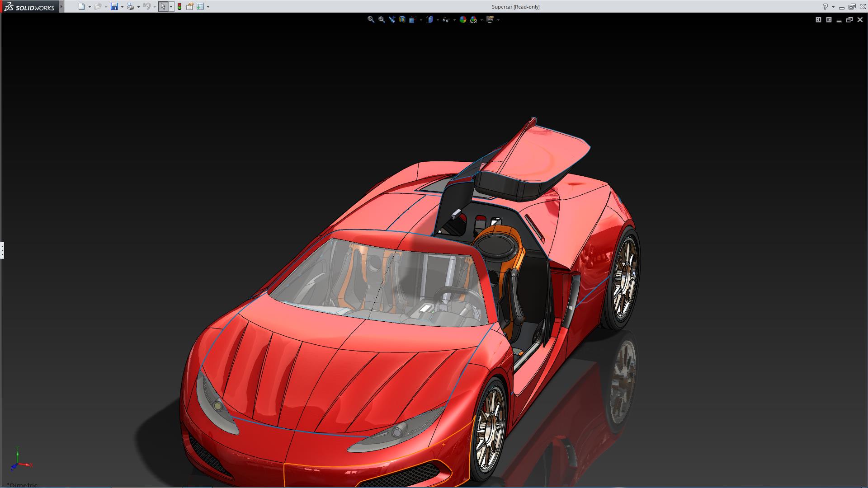Click the Save icon
Viewport: 868px width, 488px height.
pos(114,6)
